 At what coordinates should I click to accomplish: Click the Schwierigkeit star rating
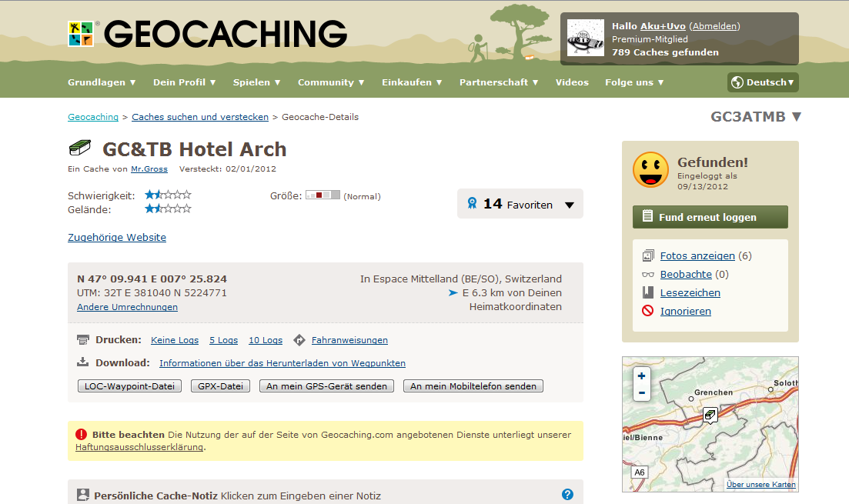[x=168, y=195]
